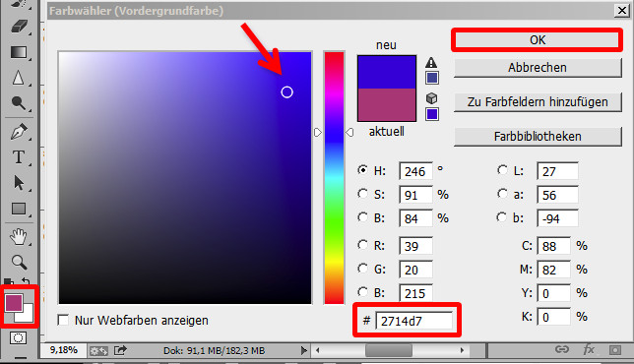Click the hue slider strip
634x364 pixels.
coord(334,178)
